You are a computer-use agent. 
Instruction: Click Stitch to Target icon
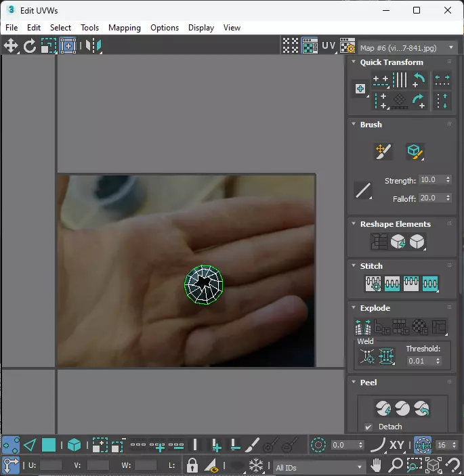(373, 284)
